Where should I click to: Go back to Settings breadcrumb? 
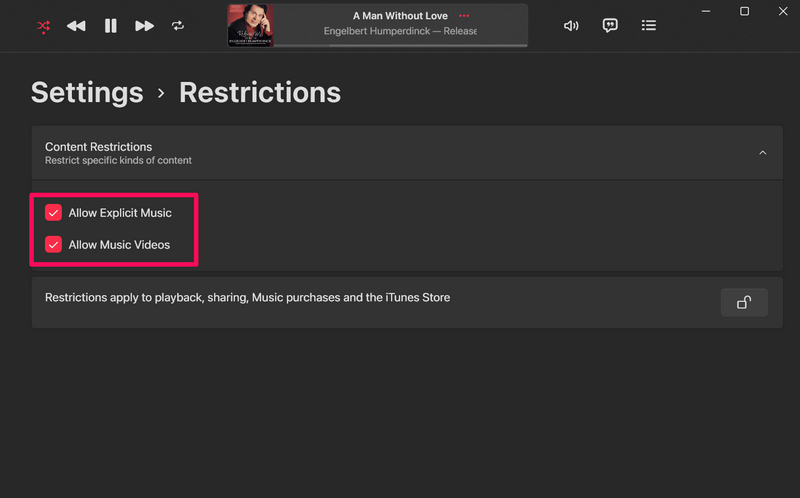click(x=87, y=93)
